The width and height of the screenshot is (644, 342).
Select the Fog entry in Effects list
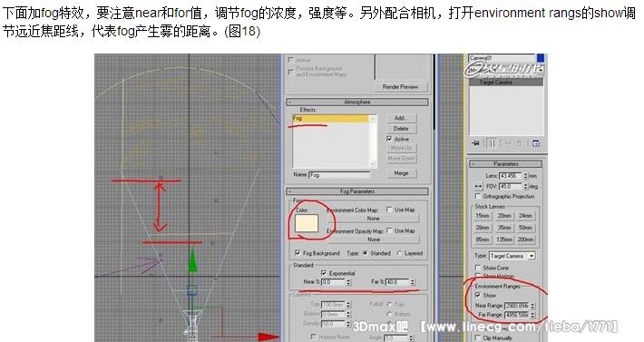click(331, 118)
